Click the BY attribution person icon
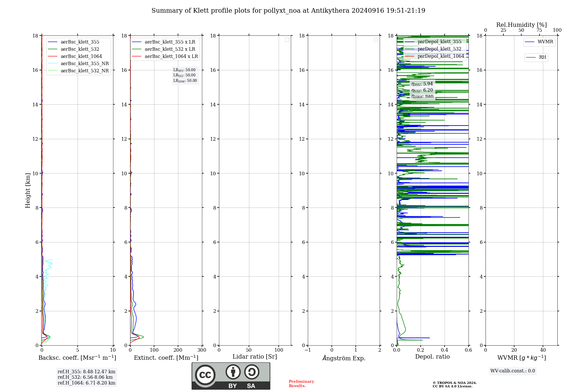The width and height of the screenshot is (577, 392). [x=233, y=372]
